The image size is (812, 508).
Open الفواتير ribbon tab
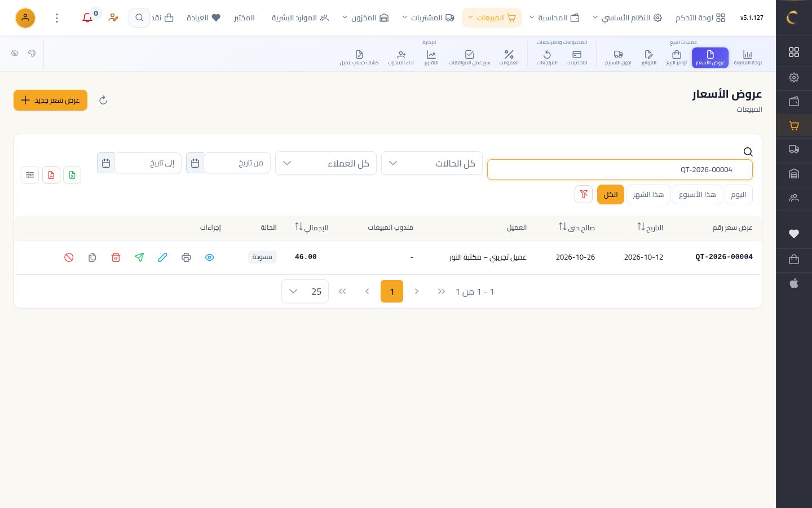[x=649, y=58]
